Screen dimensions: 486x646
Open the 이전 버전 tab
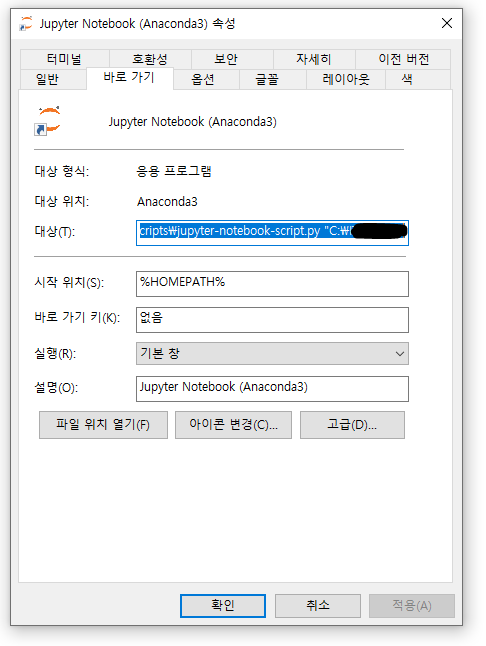[x=403, y=59]
